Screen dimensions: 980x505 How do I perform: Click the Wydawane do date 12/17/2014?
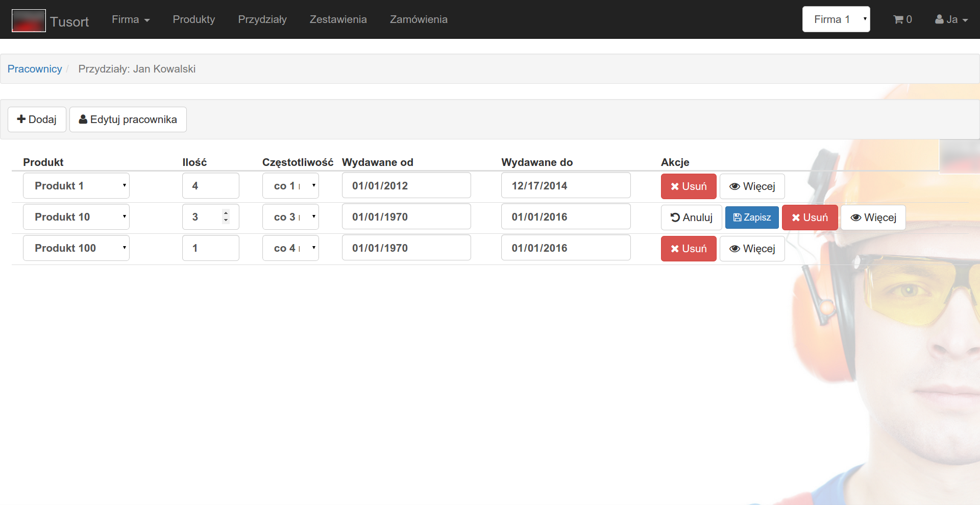(x=566, y=186)
